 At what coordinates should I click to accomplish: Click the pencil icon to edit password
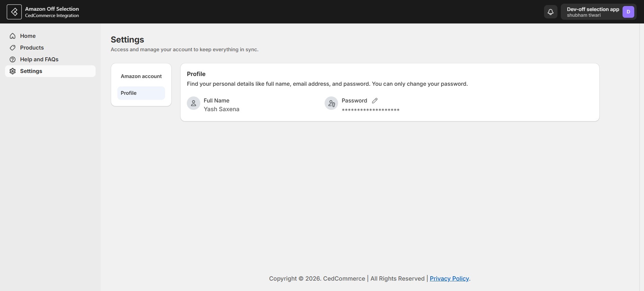(x=375, y=100)
